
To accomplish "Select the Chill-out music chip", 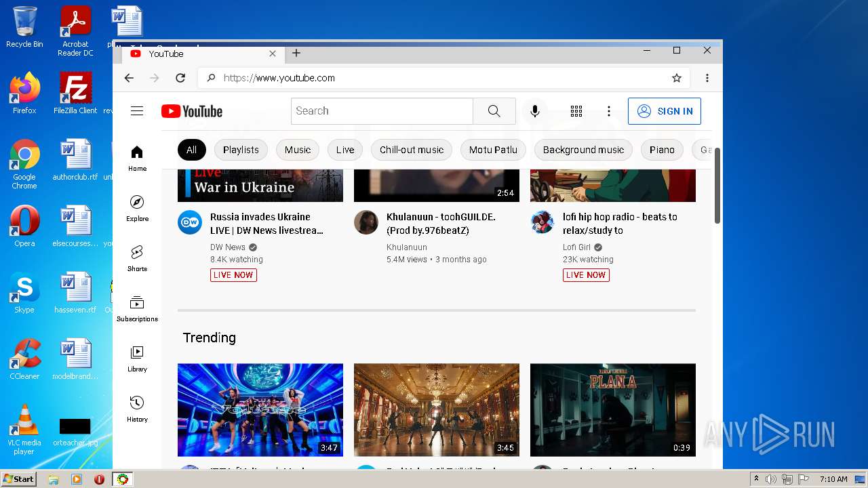I will pos(412,150).
